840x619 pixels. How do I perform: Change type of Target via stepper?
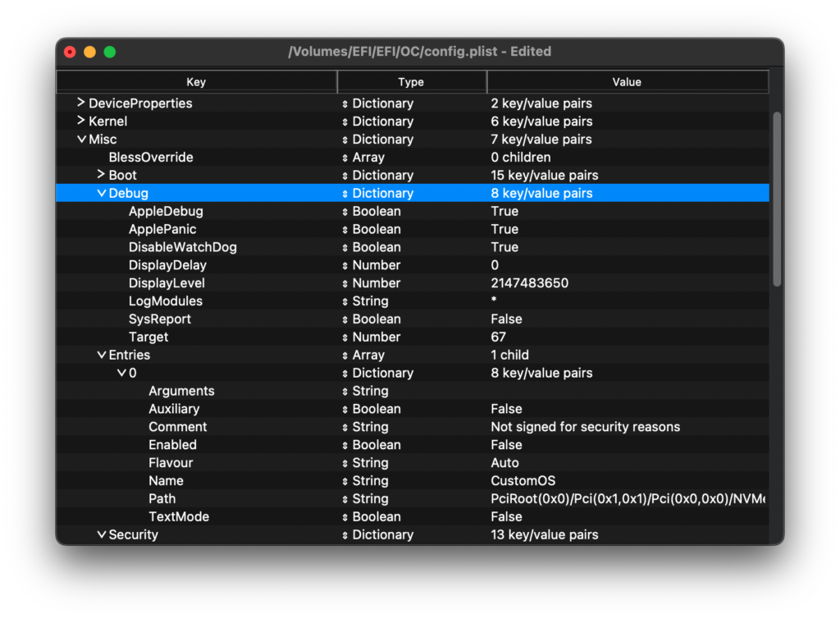point(345,337)
